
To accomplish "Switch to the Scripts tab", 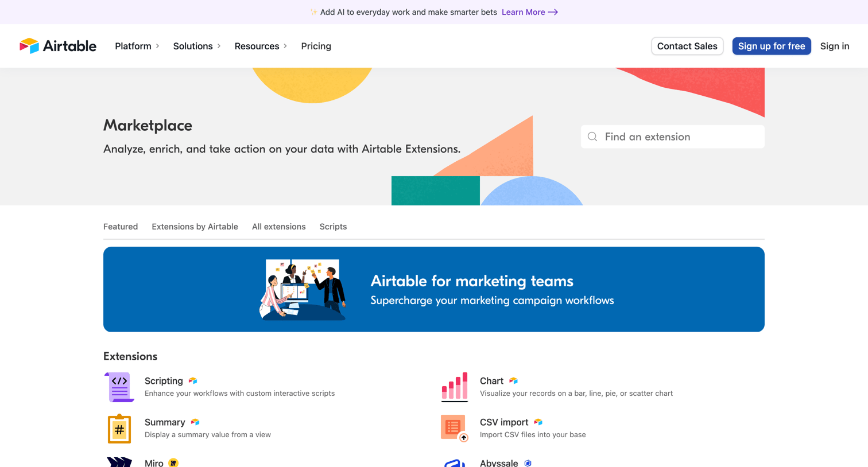I will (x=333, y=227).
